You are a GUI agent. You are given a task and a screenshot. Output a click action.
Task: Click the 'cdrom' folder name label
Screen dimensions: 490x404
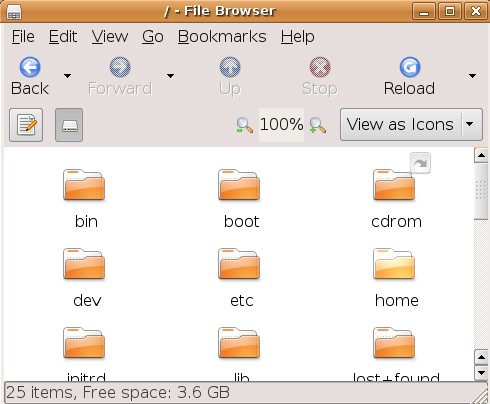coord(396,221)
